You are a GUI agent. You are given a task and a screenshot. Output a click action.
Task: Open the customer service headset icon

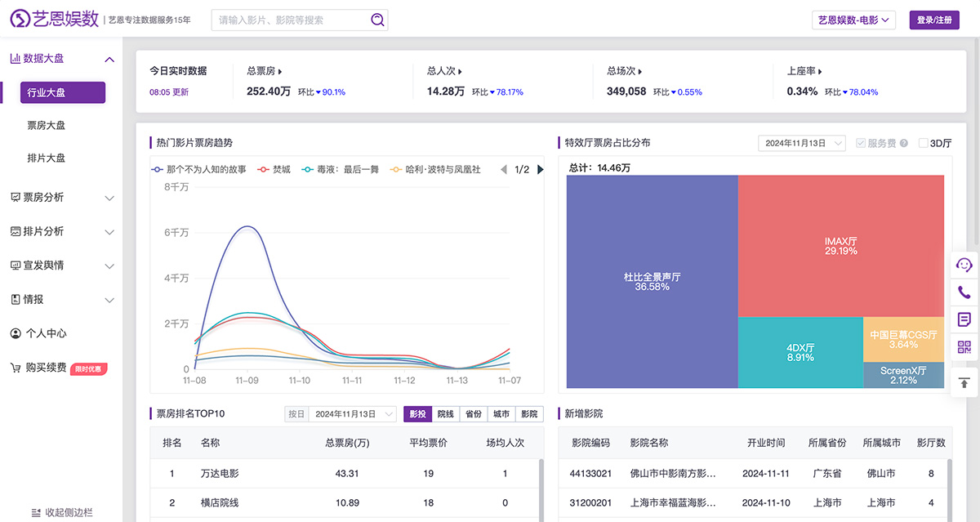pyautogui.click(x=964, y=265)
